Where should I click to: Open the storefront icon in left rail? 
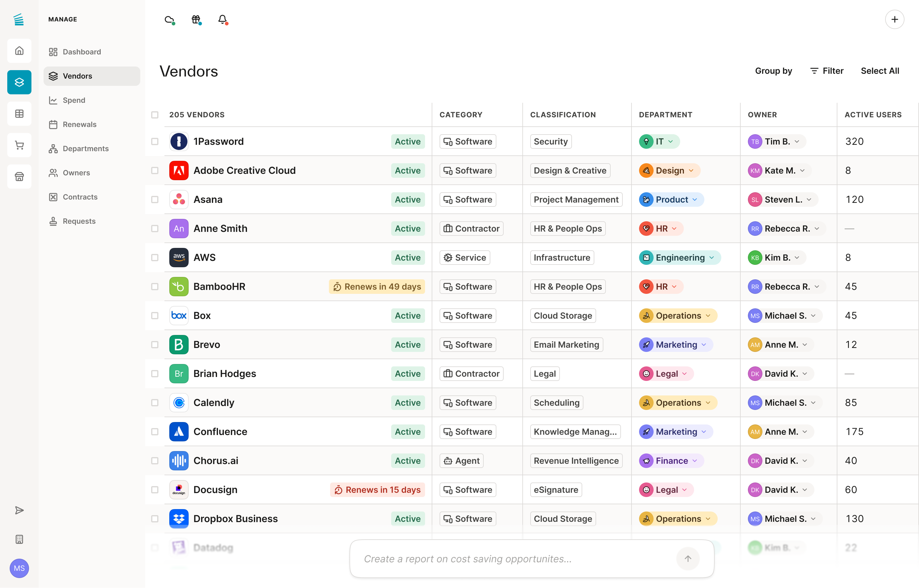pyautogui.click(x=19, y=177)
